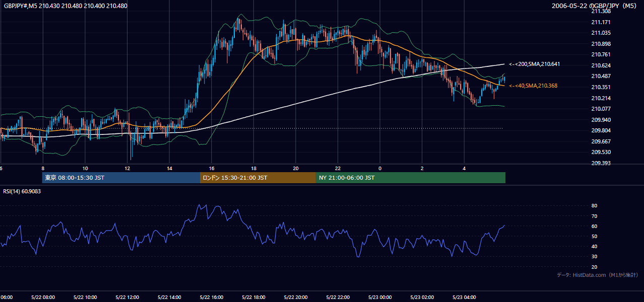Click the 5/22 16:00 time axis label
644x302 pixels.
coord(211,297)
